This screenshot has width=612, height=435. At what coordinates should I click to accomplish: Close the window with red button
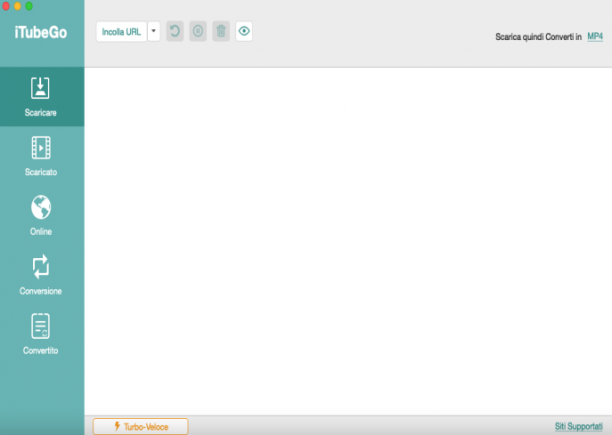[x=6, y=6]
